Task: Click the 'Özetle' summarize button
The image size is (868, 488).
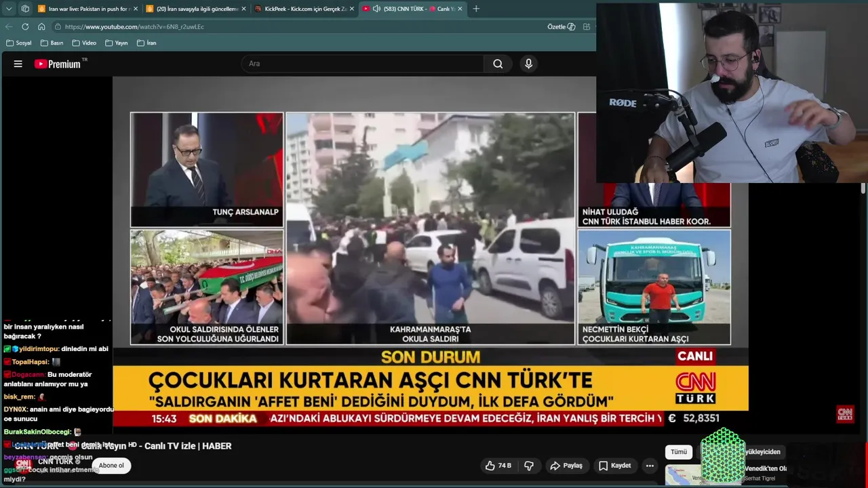Action: click(x=561, y=26)
